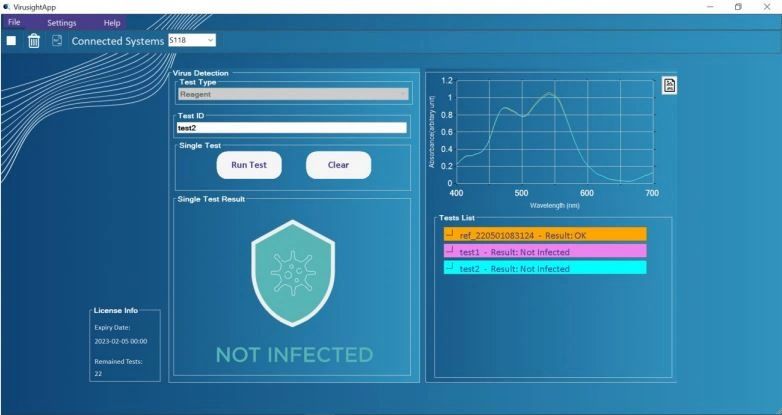Click the Wavelength (nm) axis label
782x415 pixels.
[555, 206]
